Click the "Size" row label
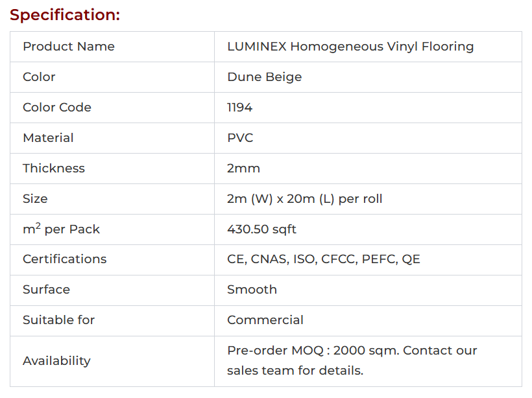Image resolution: width=532 pixels, height=398 pixels. [35, 199]
